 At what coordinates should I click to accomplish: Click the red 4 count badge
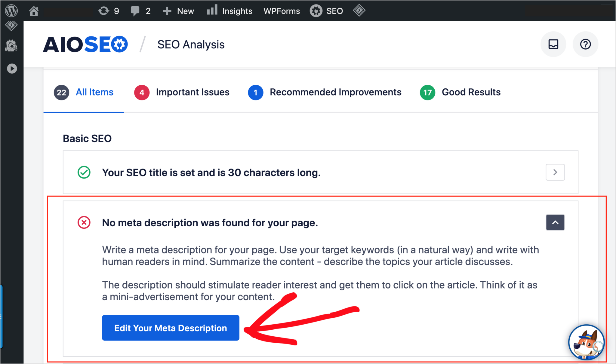click(142, 92)
